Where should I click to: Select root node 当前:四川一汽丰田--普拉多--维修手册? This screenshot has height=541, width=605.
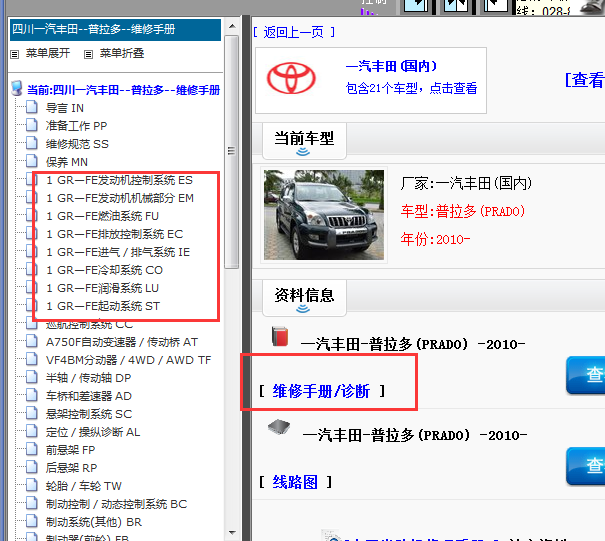click(x=123, y=90)
